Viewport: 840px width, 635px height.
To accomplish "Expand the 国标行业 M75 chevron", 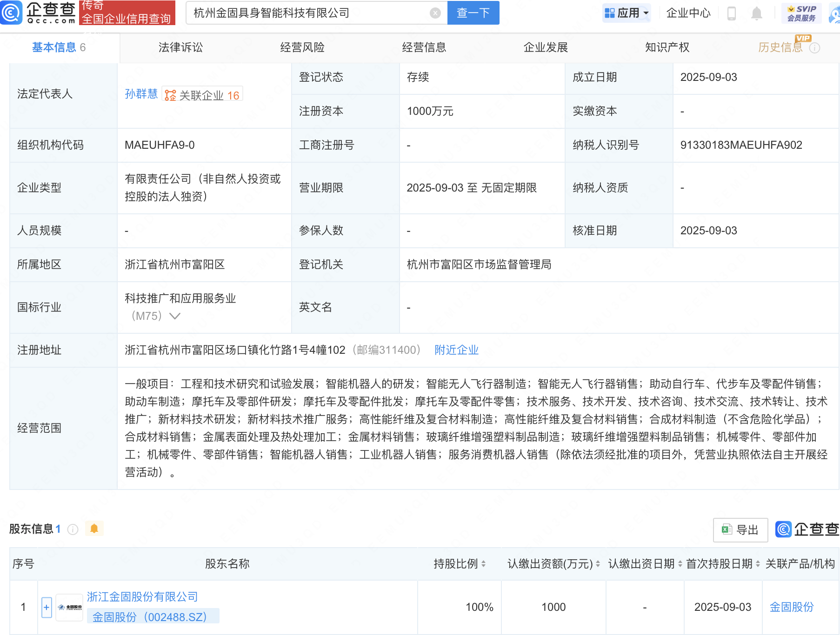I will pos(175,316).
